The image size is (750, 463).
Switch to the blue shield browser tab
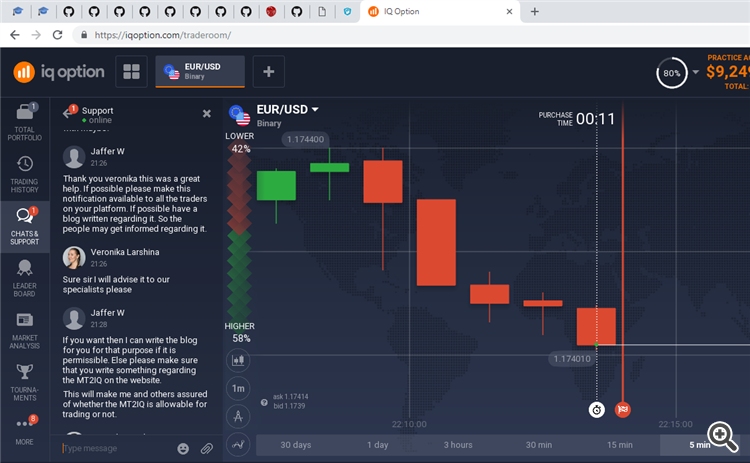(347, 11)
